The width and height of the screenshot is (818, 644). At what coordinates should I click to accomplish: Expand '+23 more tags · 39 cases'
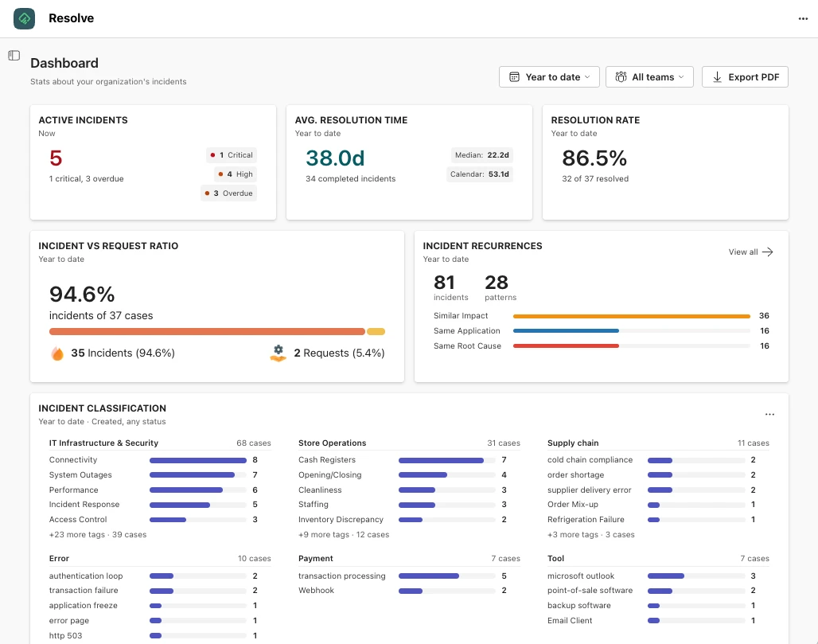[x=98, y=534]
